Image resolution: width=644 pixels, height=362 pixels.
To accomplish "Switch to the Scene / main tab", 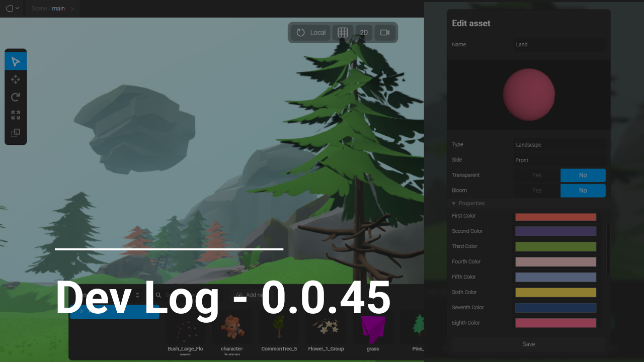I will coord(48,9).
